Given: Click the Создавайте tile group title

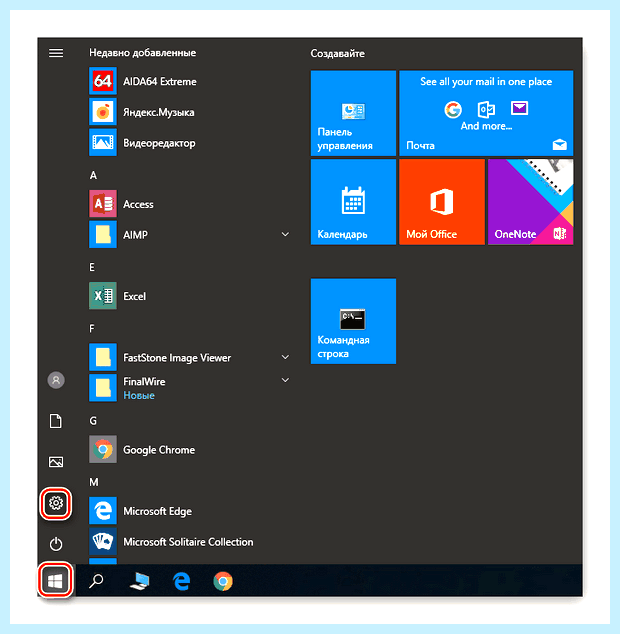Looking at the screenshot, I should click(x=338, y=53).
